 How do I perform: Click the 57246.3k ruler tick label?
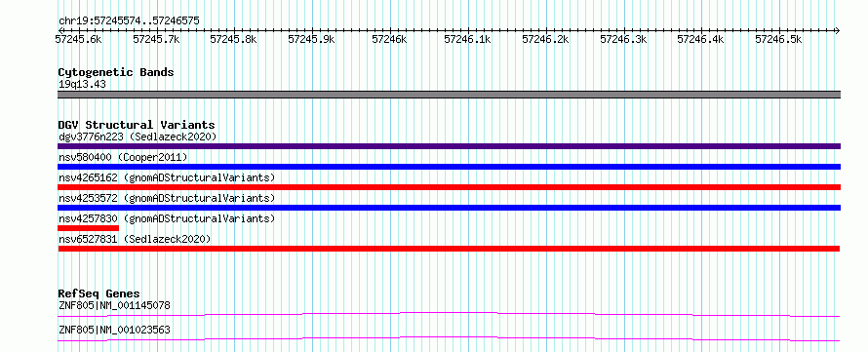point(623,39)
